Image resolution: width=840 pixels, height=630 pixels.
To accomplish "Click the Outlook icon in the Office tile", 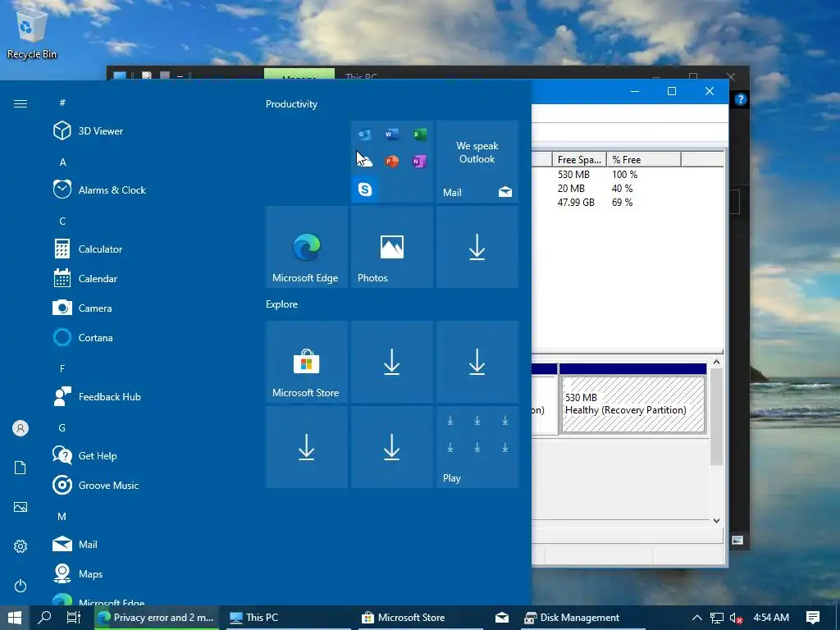I will 365,134.
